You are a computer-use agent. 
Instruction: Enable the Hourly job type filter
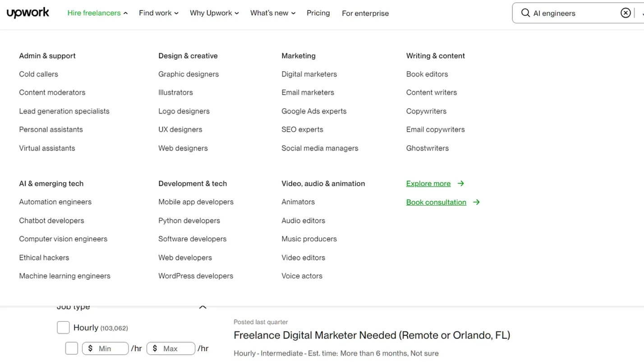[x=63, y=327]
